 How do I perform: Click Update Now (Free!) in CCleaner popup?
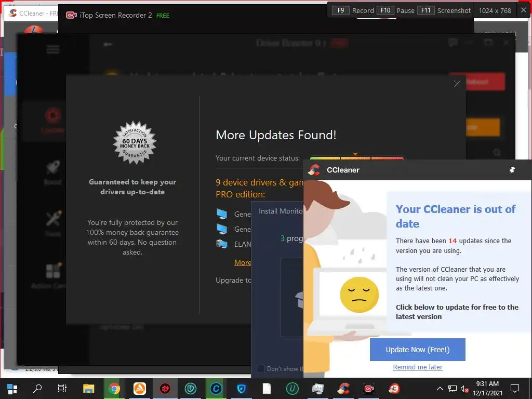pyautogui.click(x=417, y=350)
